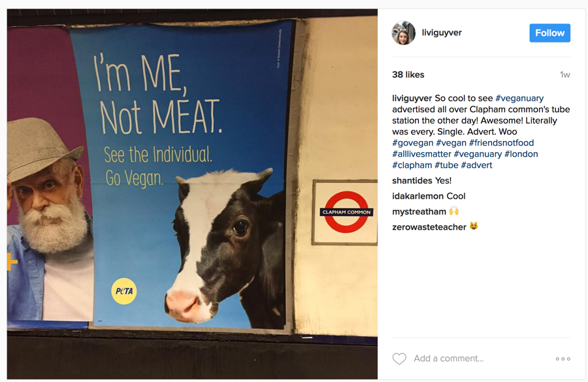588x382 pixels.
Task: Open commenter shantides' profile
Action: 412,181
